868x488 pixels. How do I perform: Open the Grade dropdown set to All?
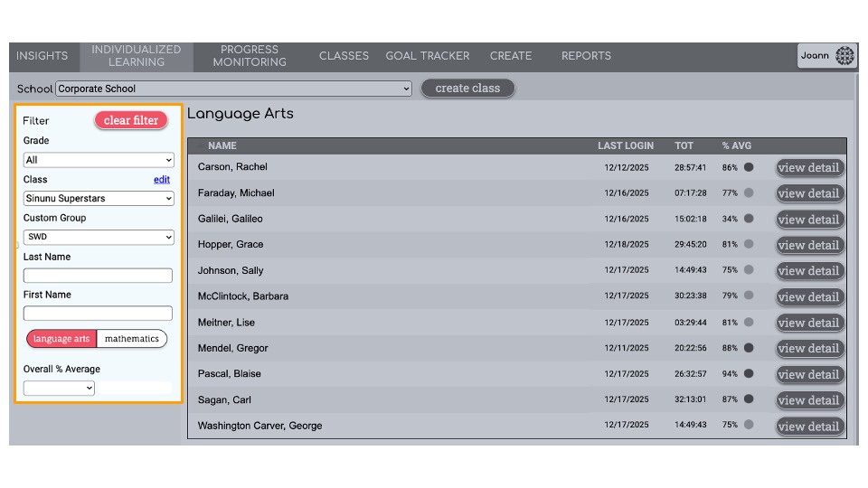pos(99,160)
